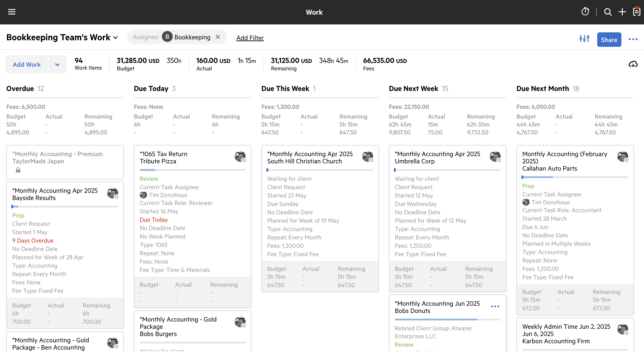Select the Due Next Week column header
Image resolution: width=644 pixels, height=353 pixels.
click(x=413, y=88)
